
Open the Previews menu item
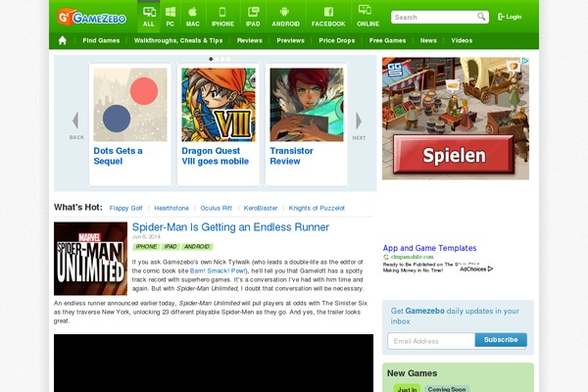(x=291, y=40)
